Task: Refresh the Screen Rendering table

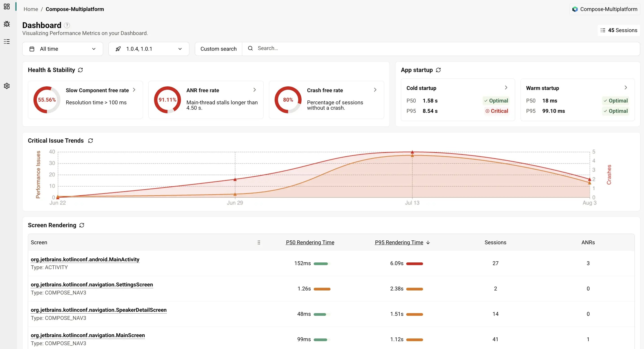Action: pyautogui.click(x=82, y=225)
